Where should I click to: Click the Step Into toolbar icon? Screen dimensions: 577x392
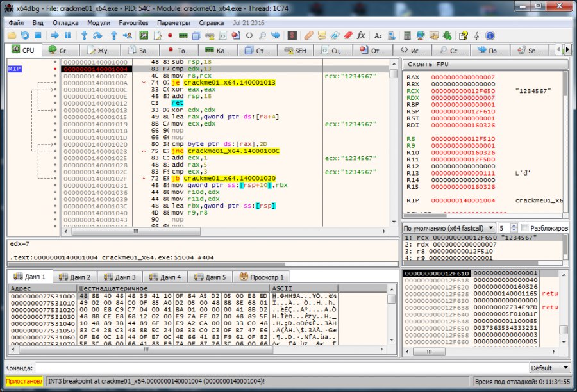point(84,35)
